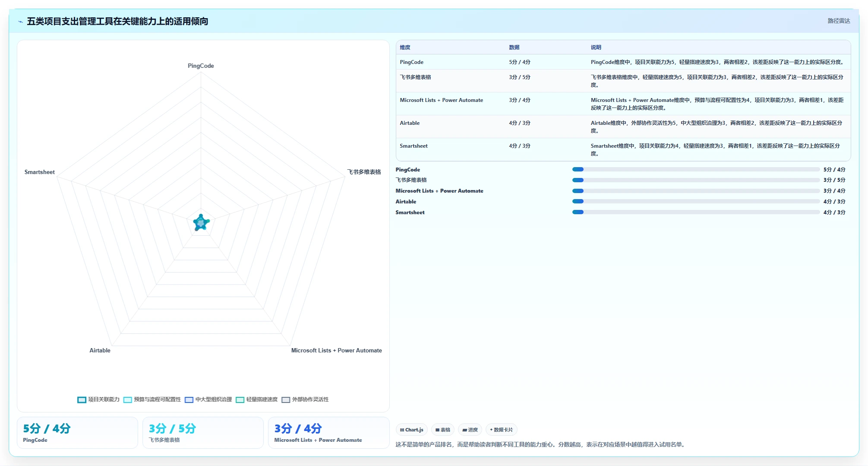Click the 维度 column header
The height and width of the screenshot is (466, 868).
point(405,48)
